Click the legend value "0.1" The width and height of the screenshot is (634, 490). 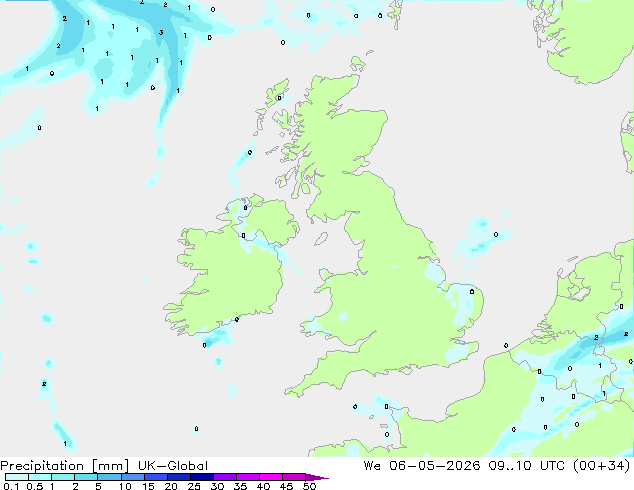(11, 486)
